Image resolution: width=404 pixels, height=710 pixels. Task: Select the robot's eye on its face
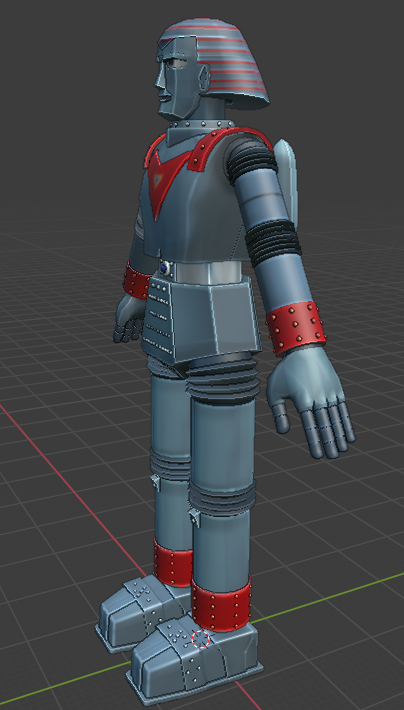coord(175,62)
